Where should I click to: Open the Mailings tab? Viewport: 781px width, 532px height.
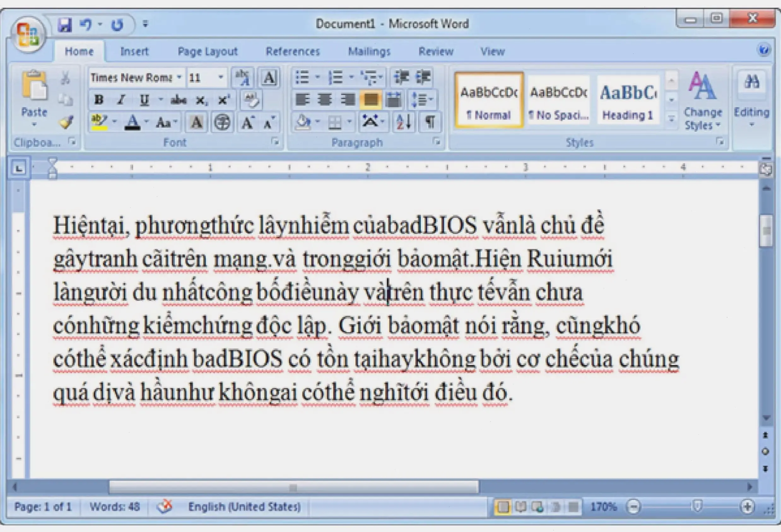pos(369,51)
